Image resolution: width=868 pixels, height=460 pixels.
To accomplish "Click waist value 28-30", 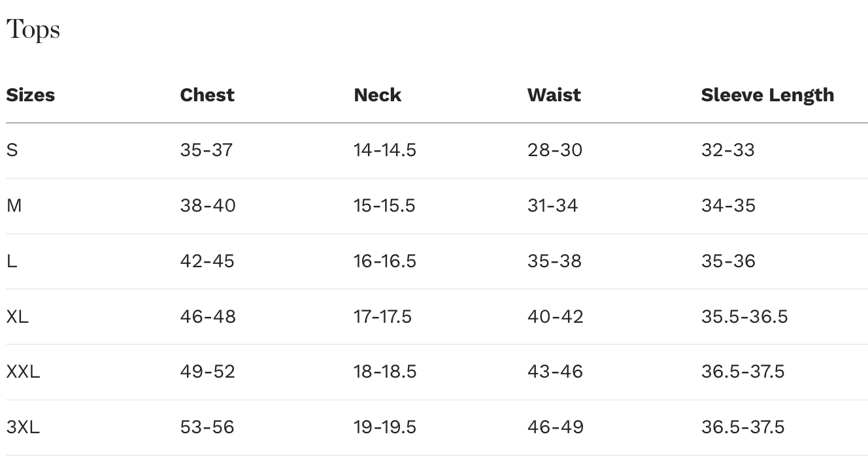I will 555,150.
